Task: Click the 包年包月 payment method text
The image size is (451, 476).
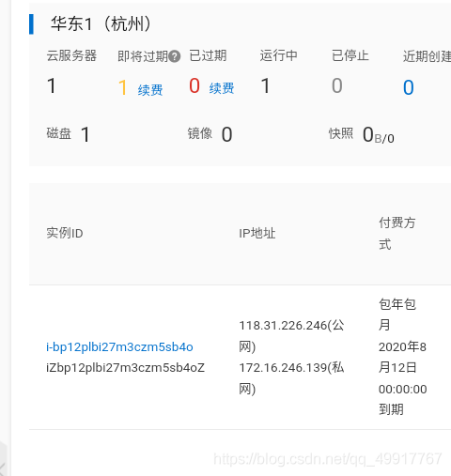Action: pyautogui.click(x=397, y=315)
